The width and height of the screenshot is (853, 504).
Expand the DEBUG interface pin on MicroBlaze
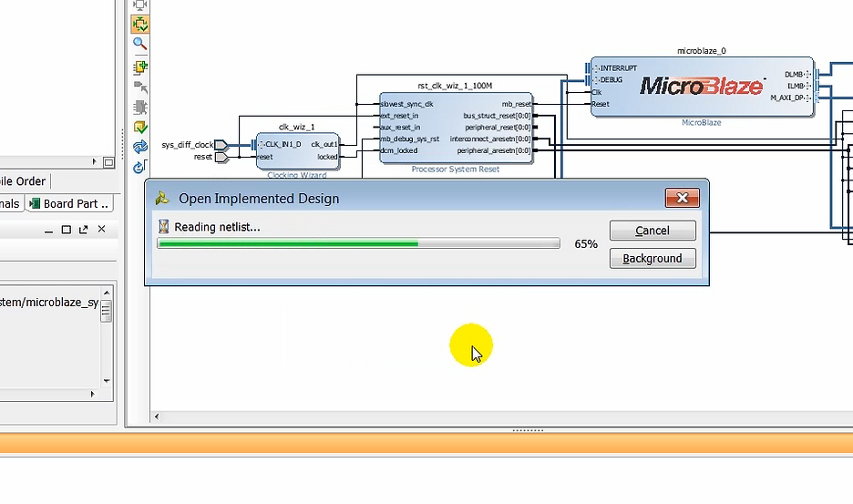click(x=595, y=80)
